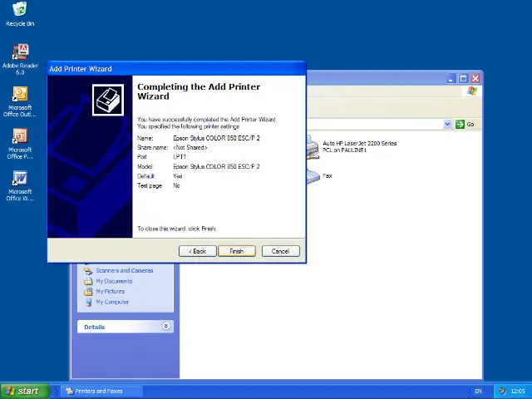
Task: Click the My Computer icon in sidebar
Action: [88, 303]
